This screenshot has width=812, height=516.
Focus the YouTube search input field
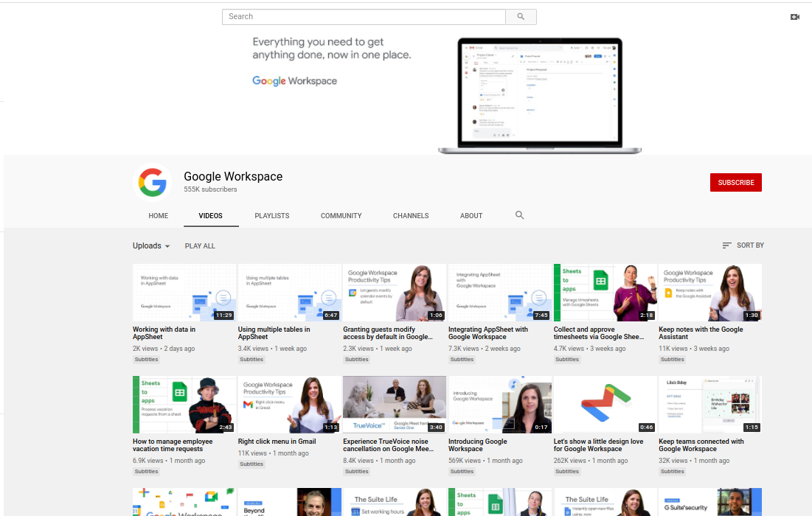coord(364,16)
